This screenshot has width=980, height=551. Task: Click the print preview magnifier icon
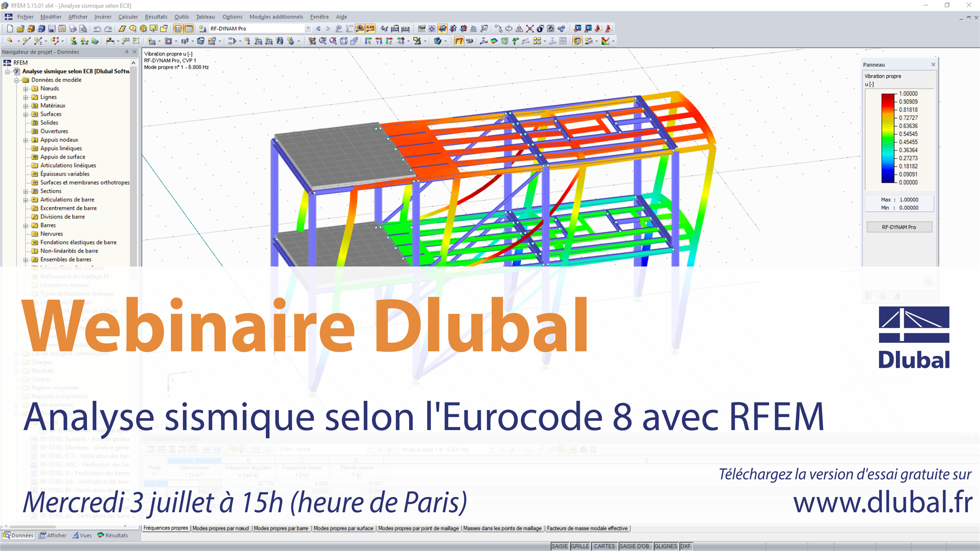83,29
